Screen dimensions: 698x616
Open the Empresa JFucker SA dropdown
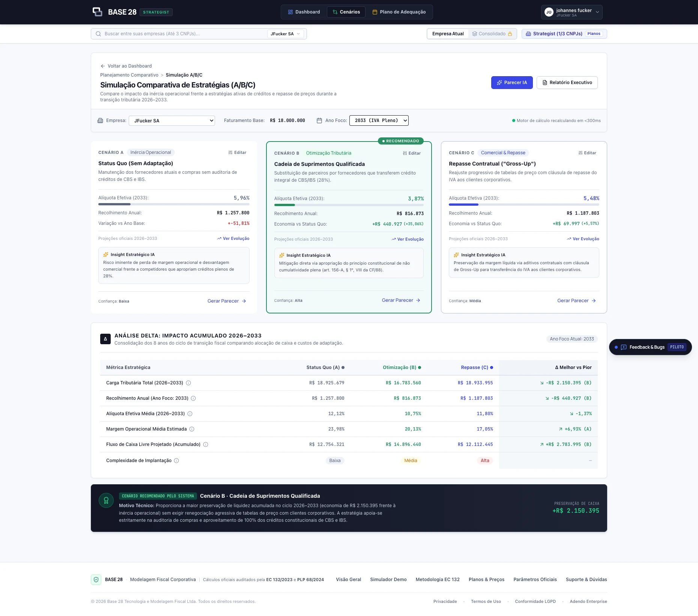coord(172,120)
